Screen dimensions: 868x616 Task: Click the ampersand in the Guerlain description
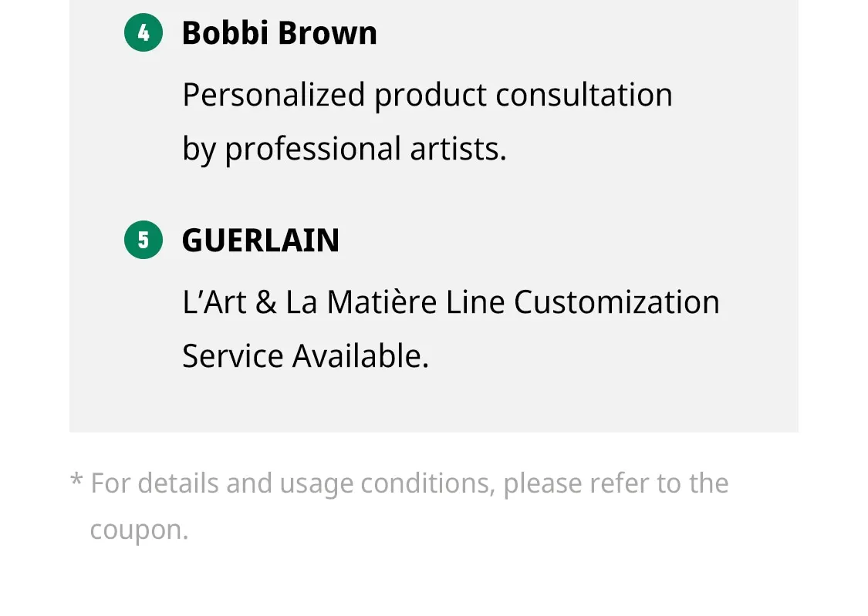265,302
